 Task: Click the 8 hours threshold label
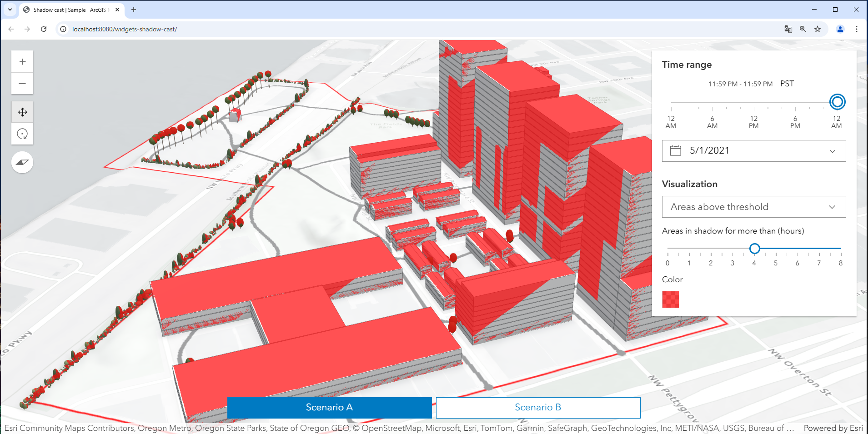pyautogui.click(x=841, y=263)
